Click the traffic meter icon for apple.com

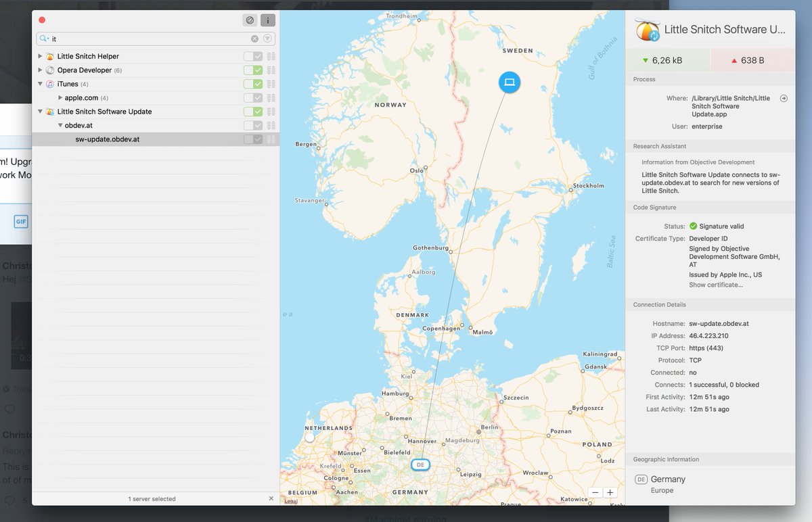click(x=271, y=98)
